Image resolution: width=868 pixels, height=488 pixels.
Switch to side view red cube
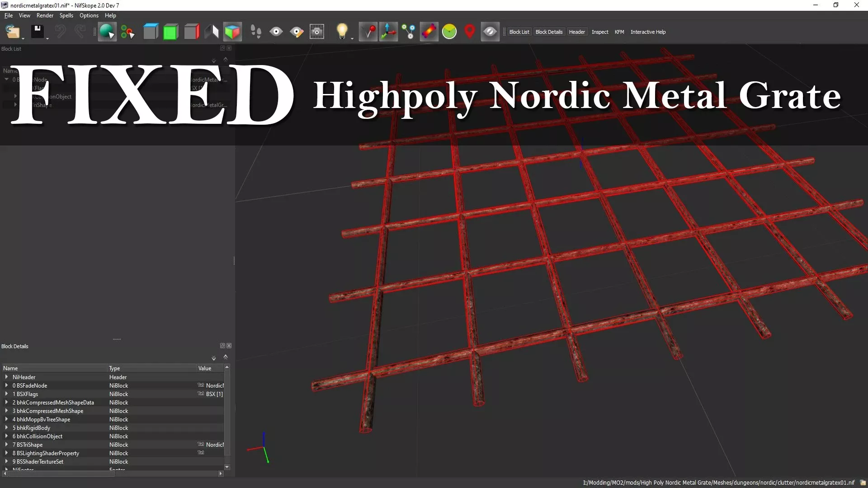click(x=191, y=32)
